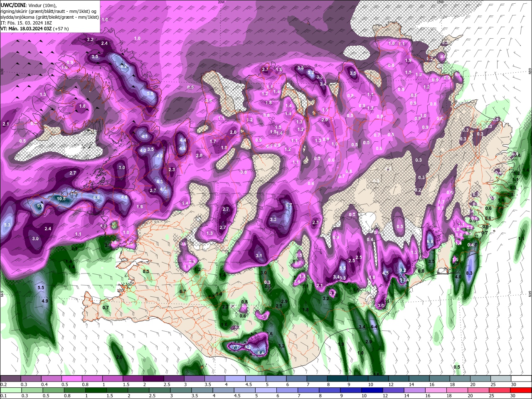Screen dimensions: 532x399
Task: Click the 7.7 value in the south
Action: click(235, 347)
